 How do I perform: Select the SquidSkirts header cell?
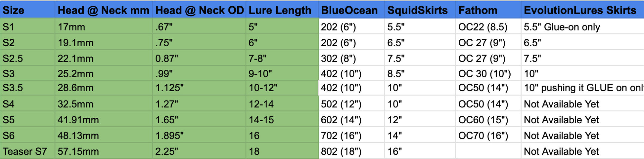point(420,10)
